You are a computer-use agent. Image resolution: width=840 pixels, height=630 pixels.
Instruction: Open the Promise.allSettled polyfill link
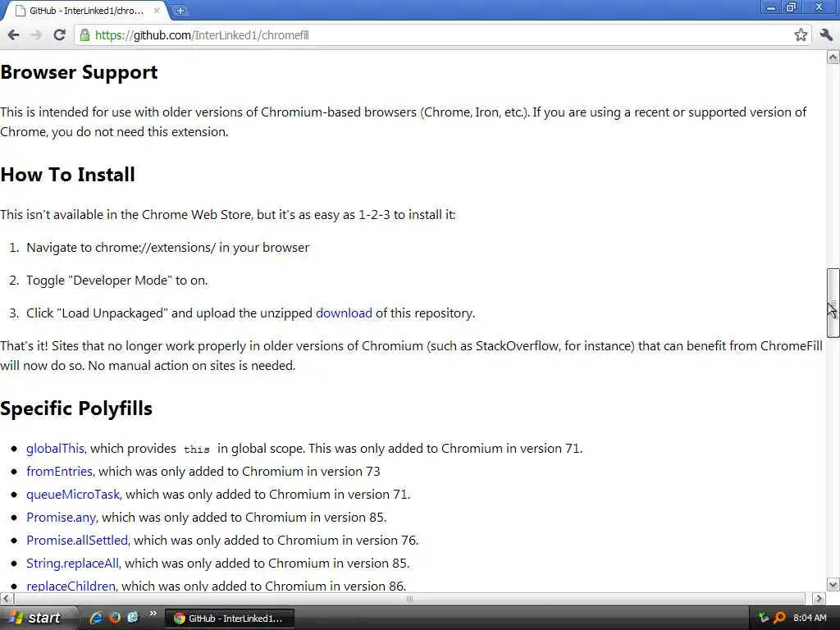click(77, 540)
